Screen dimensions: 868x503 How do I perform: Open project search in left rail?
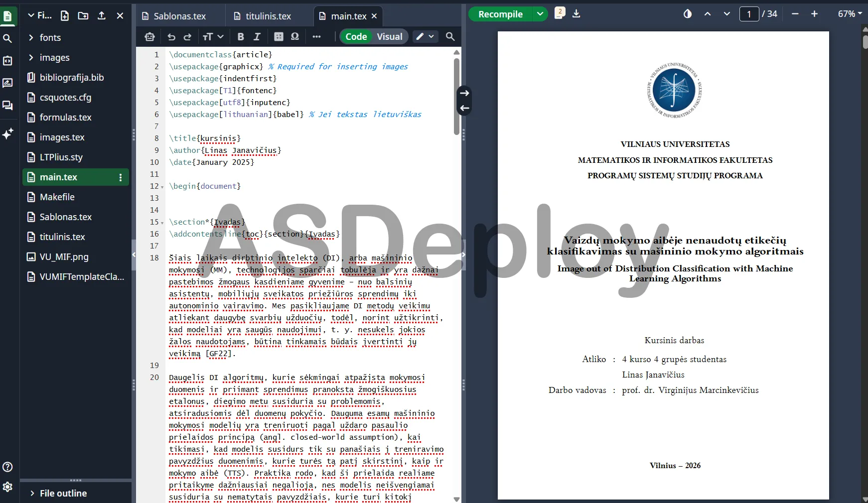(x=7, y=38)
